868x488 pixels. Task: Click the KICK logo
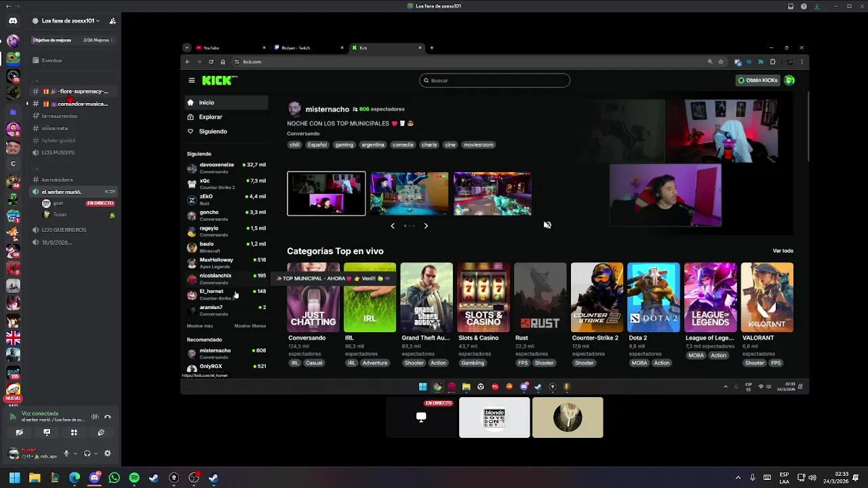tap(219, 80)
